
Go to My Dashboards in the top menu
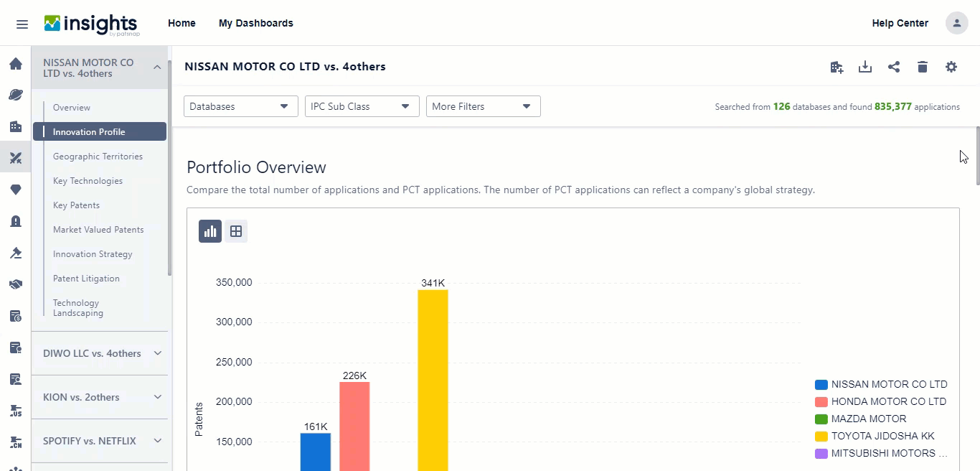(256, 23)
